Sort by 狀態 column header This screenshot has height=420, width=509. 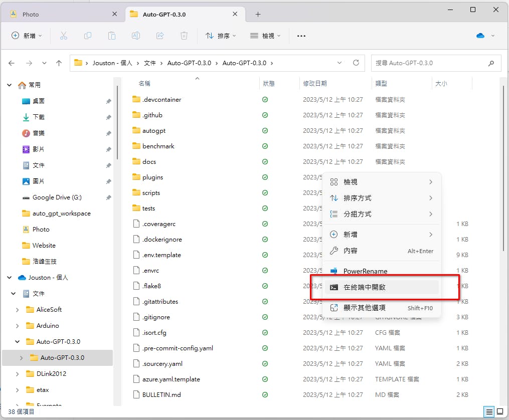(x=268, y=83)
